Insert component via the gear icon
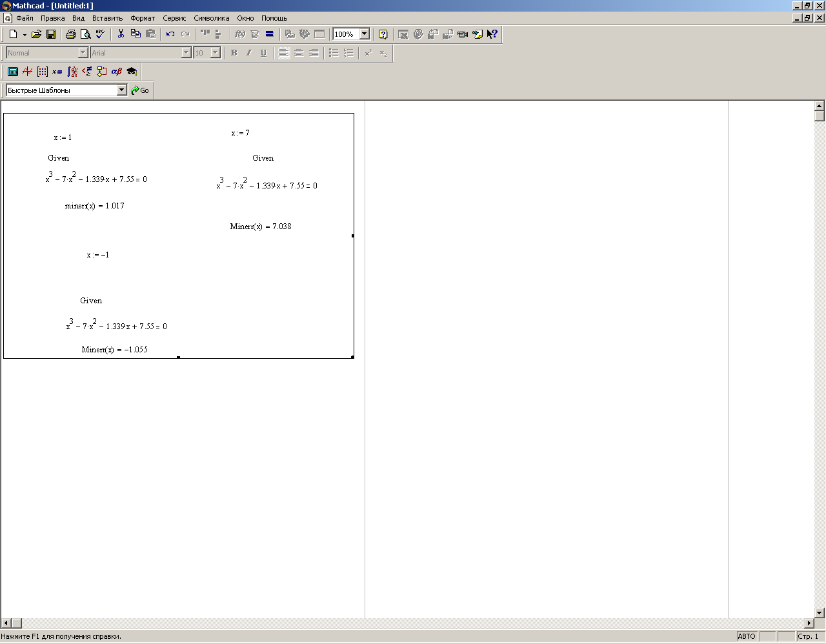826x644 pixels. pos(305,34)
